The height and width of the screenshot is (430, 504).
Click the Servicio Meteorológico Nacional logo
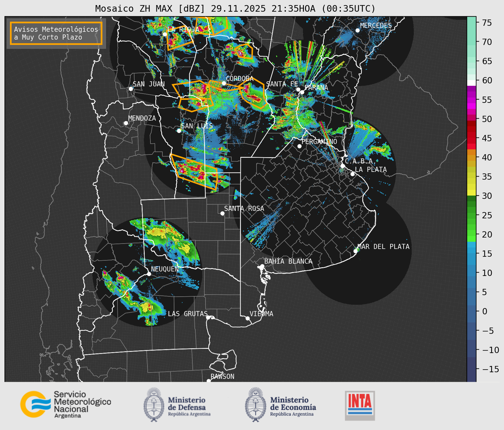point(66,404)
